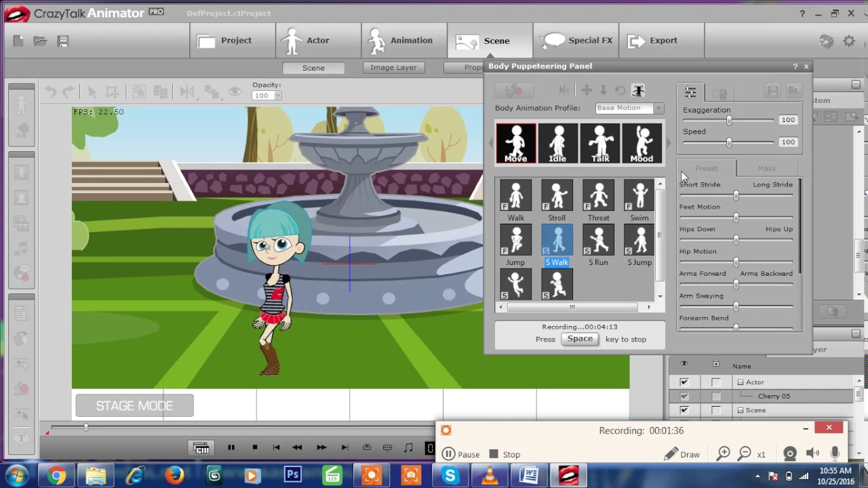Open the mouse control tab icon
The image size is (868, 488).
tap(719, 92)
